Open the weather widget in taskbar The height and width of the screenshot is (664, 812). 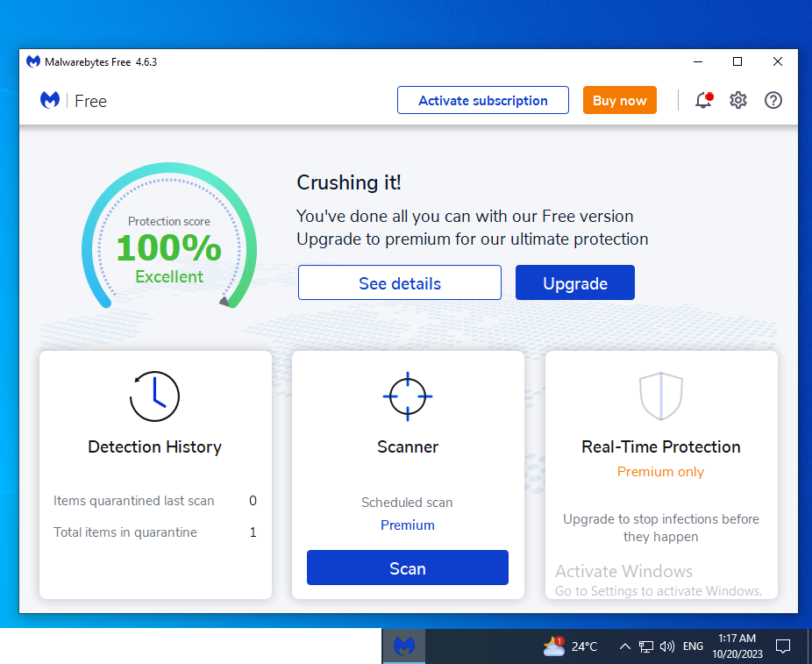pyautogui.click(x=570, y=646)
